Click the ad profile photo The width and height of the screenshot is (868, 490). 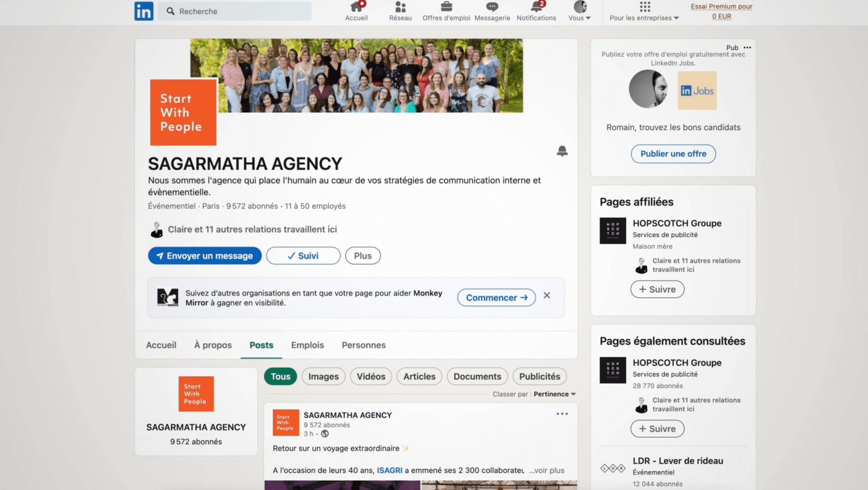[648, 89]
